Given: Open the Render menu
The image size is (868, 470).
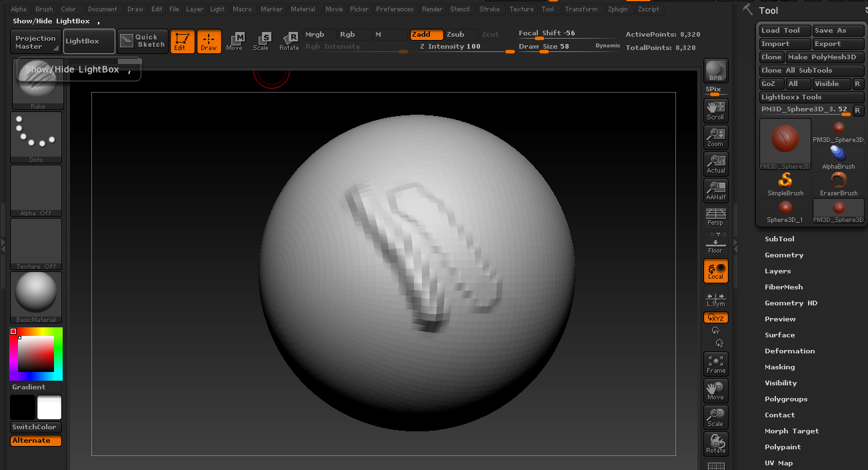Looking at the screenshot, I should point(432,9).
